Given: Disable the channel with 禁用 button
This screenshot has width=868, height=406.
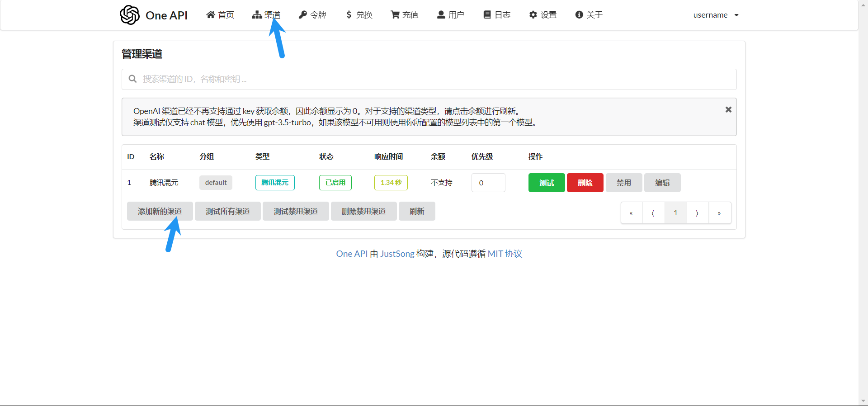Looking at the screenshot, I should point(623,183).
